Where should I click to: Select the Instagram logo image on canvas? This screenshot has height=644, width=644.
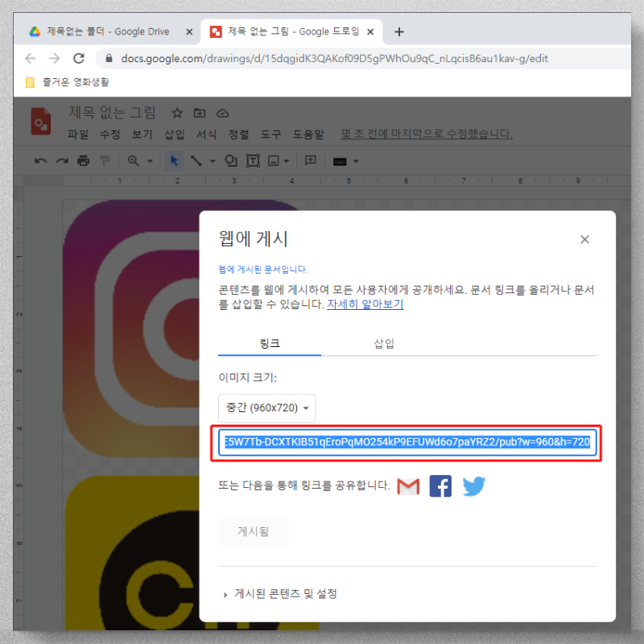(x=130, y=328)
